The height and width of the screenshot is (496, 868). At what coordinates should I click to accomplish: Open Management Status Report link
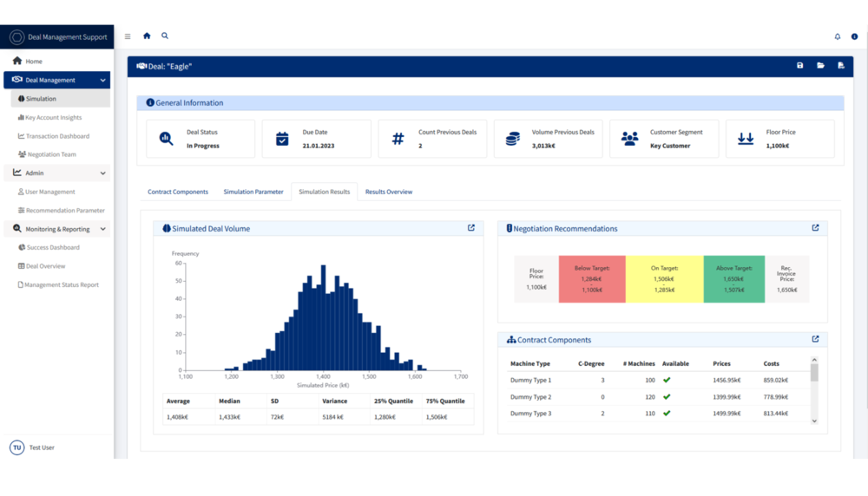(62, 284)
